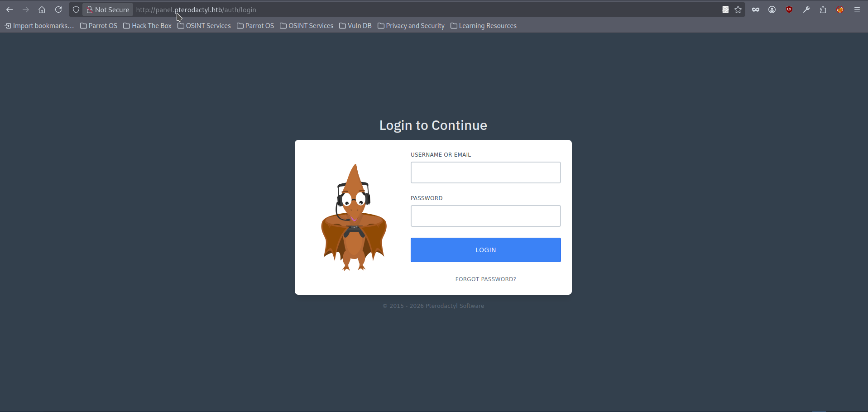Open the Not Secure site information

pyautogui.click(x=108, y=10)
